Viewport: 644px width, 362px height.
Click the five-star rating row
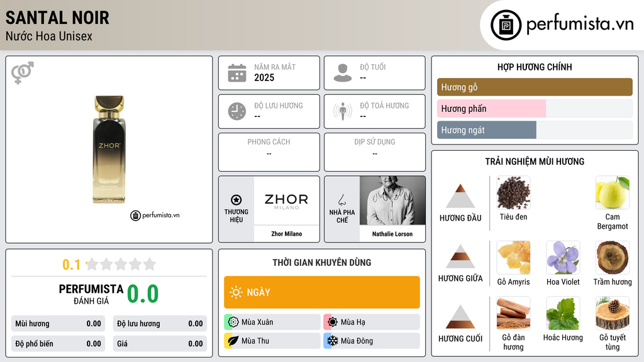121,264
